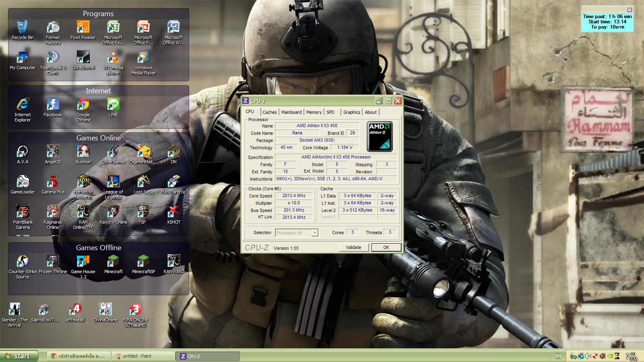Screen dimensions: 644x362
Task: Open Frozen Throne game icon
Action: pyautogui.click(x=53, y=264)
